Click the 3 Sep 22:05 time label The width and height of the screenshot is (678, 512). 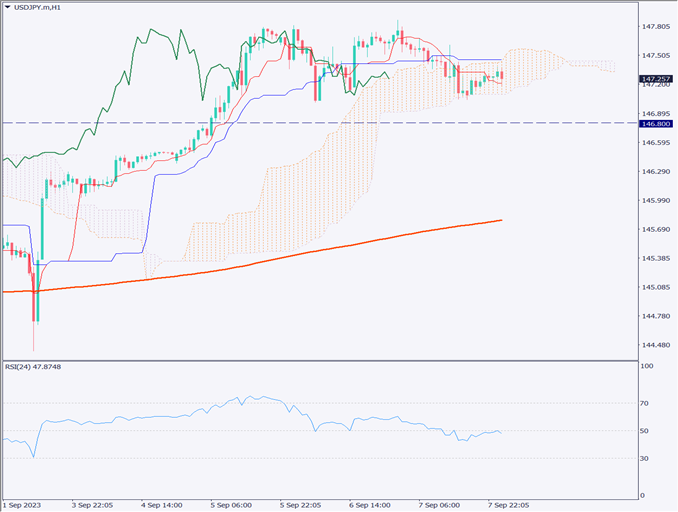(95, 505)
